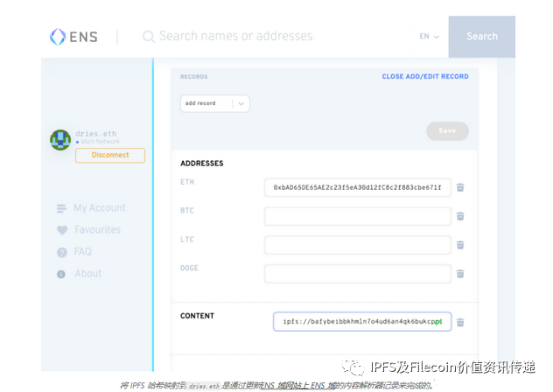
Task: Edit the ETH address field
Action: (358, 187)
